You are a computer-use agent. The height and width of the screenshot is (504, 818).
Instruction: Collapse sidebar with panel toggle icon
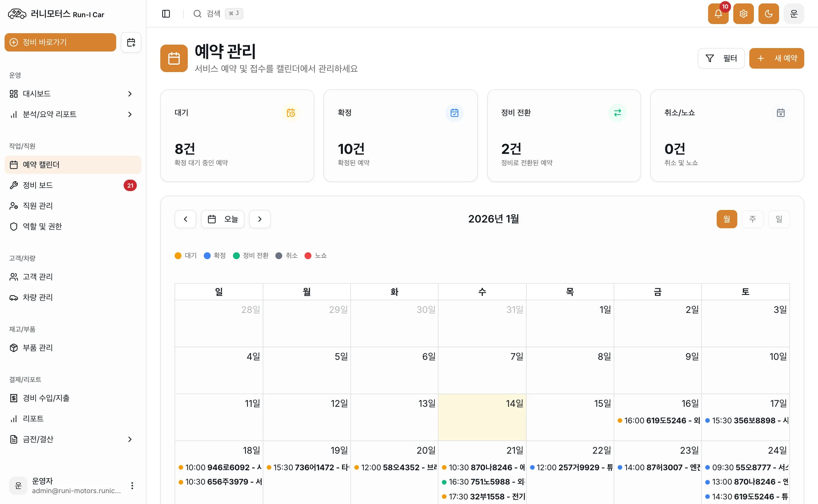pyautogui.click(x=166, y=14)
